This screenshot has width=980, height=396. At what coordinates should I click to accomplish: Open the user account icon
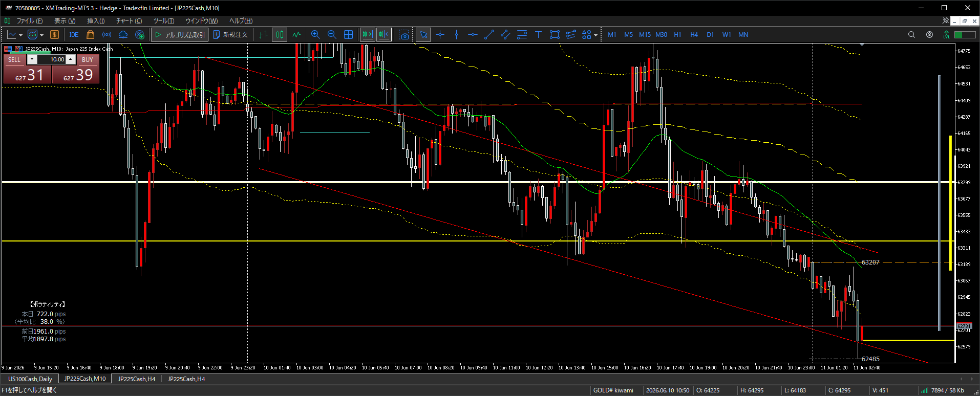(x=929, y=35)
